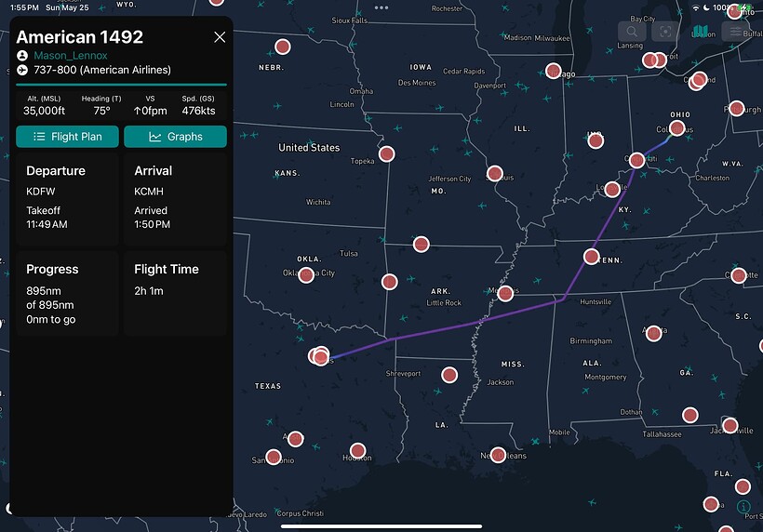The width and height of the screenshot is (763, 532).
Task: Select the Memphis airport marker
Action: pyautogui.click(x=505, y=293)
